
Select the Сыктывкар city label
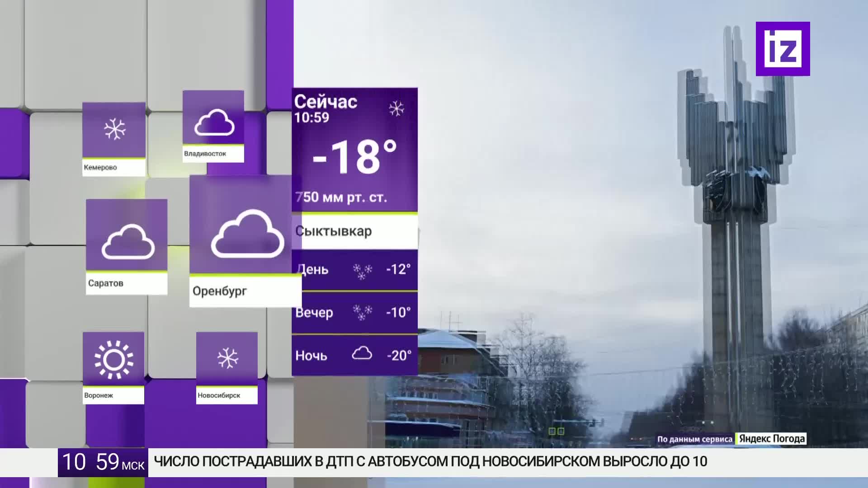(334, 231)
